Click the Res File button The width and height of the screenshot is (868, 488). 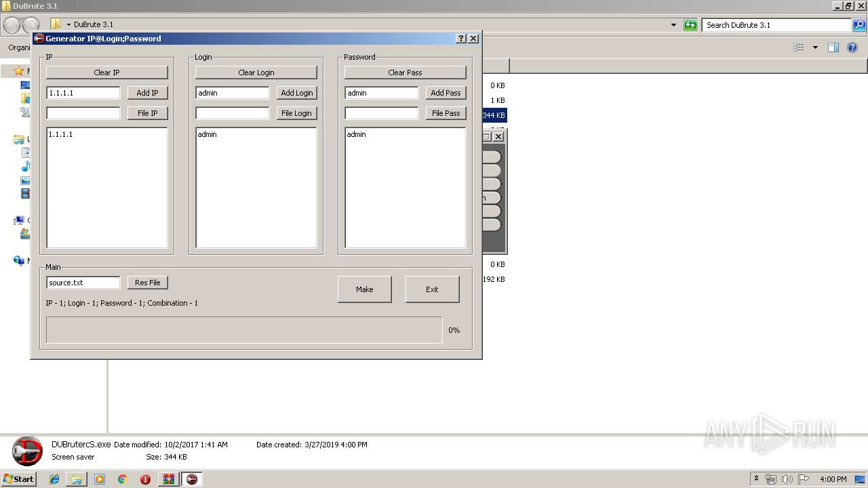coord(147,283)
